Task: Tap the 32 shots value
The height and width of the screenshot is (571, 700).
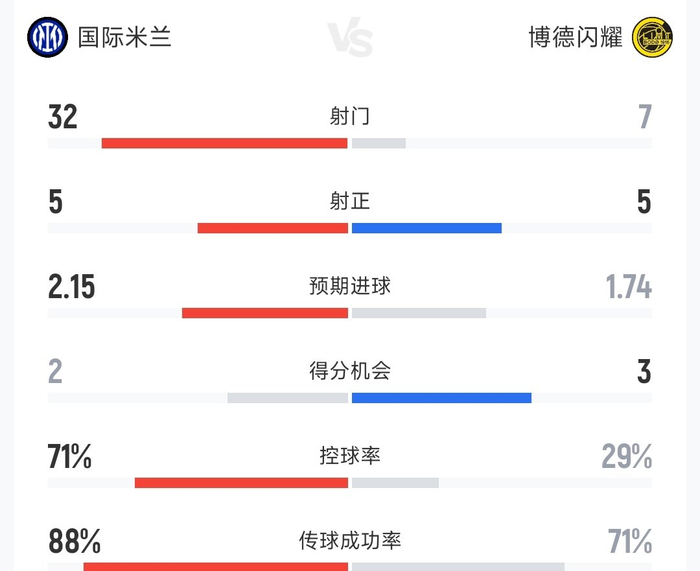Action: (63, 117)
